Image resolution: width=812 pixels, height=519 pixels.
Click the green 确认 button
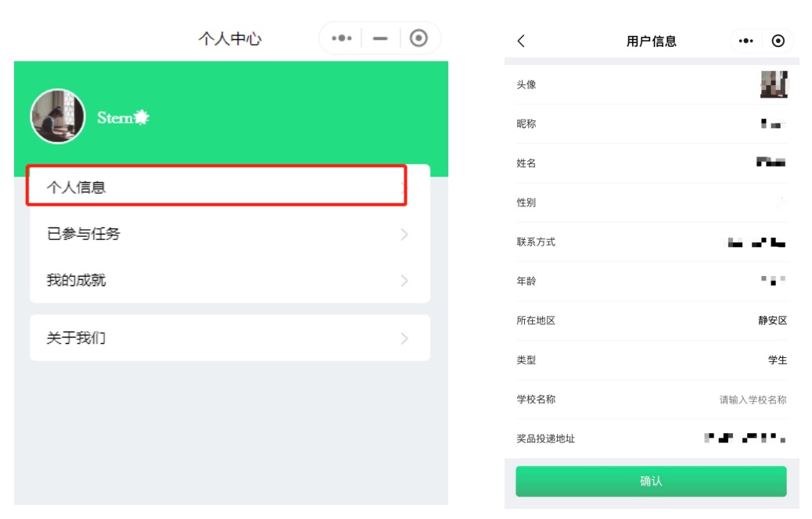(x=651, y=481)
